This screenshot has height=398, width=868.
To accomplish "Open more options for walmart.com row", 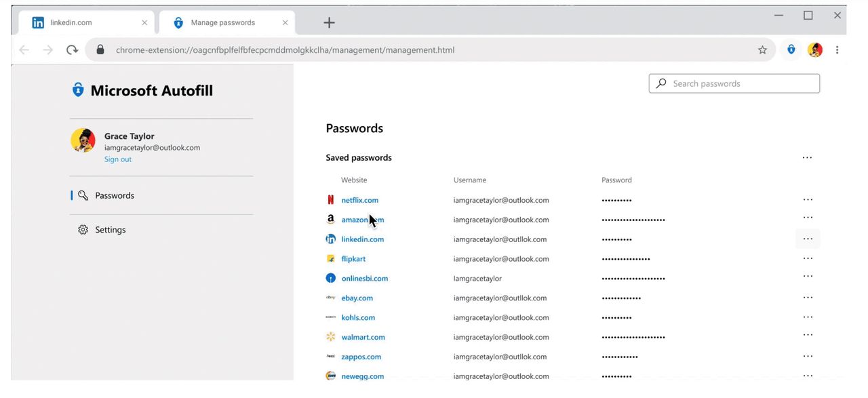I will click(x=808, y=335).
